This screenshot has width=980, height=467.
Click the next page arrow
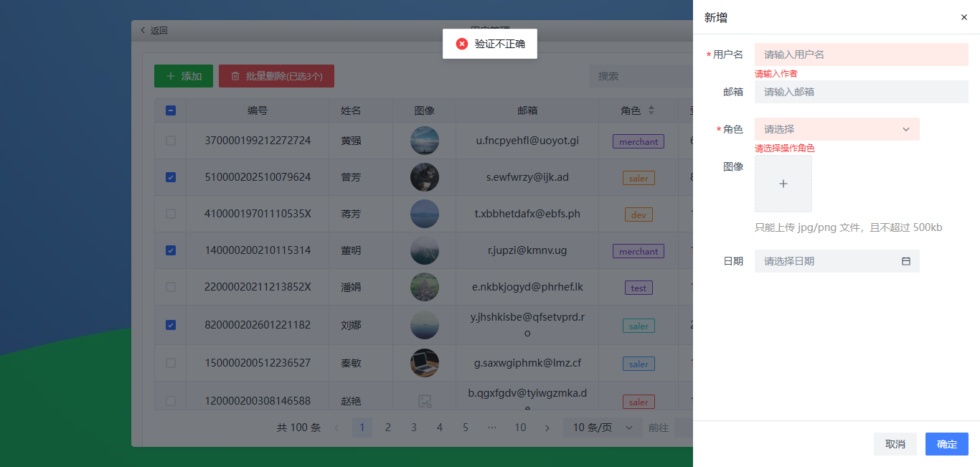pos(547,428)
